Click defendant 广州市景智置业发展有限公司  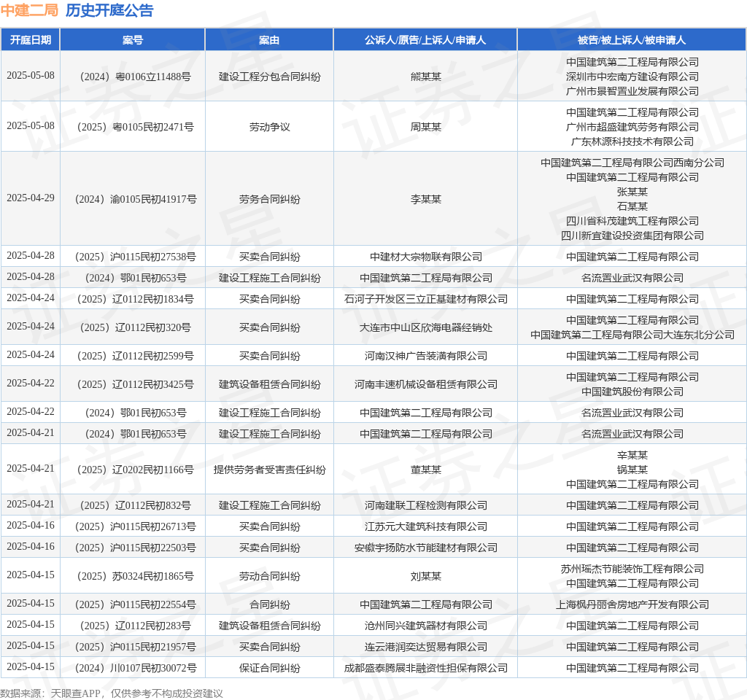tap(632, 91)
